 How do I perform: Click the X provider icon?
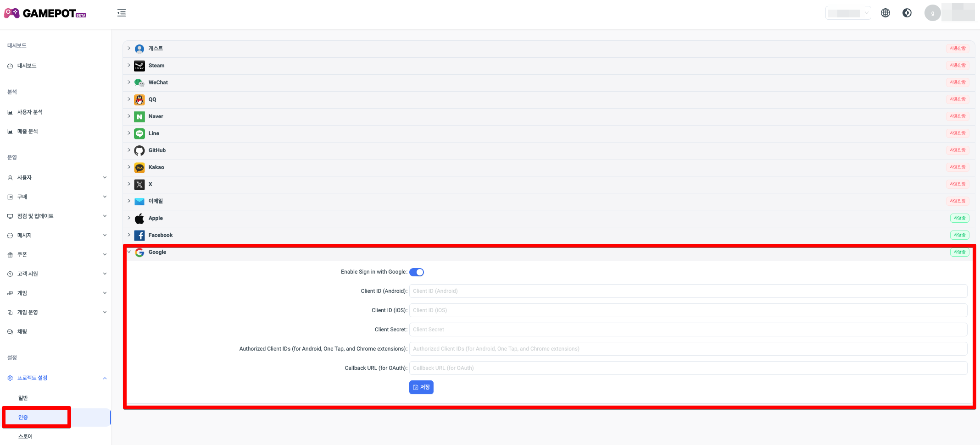tap(139, 184)
